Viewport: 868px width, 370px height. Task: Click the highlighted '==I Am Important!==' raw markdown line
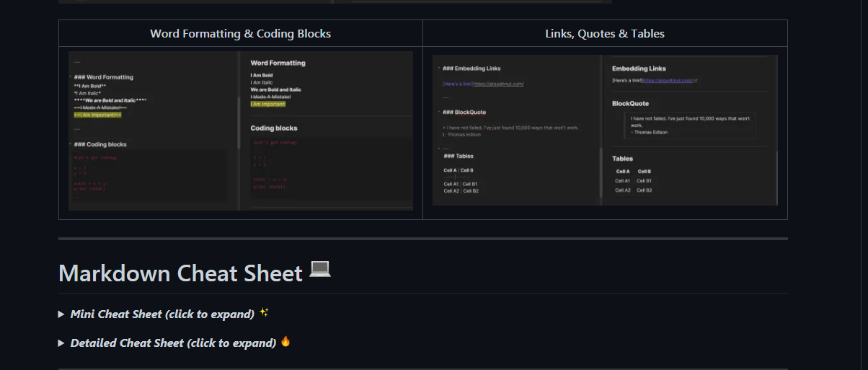pyautogui.click(x=97, y=115)
